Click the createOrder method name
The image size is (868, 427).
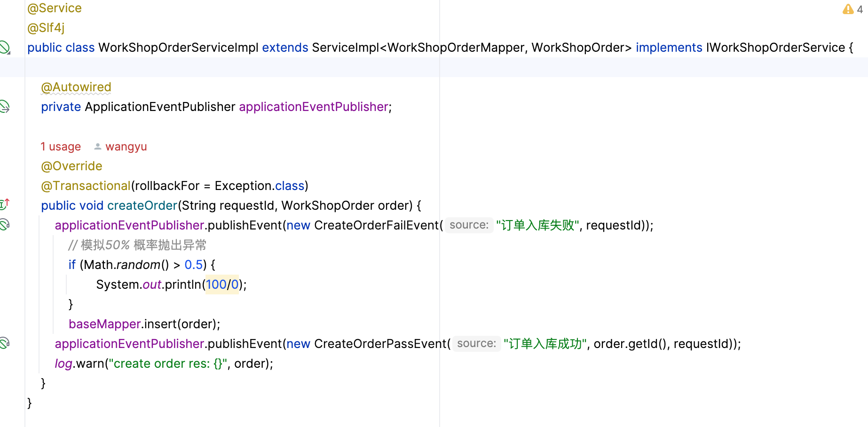coord(142,206)
